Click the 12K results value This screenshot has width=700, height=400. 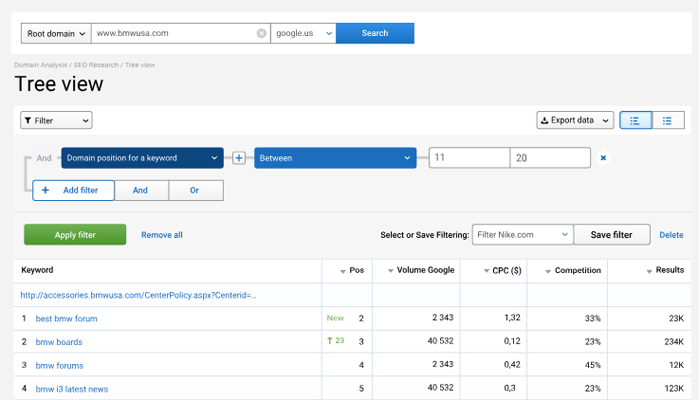[676, 365]
